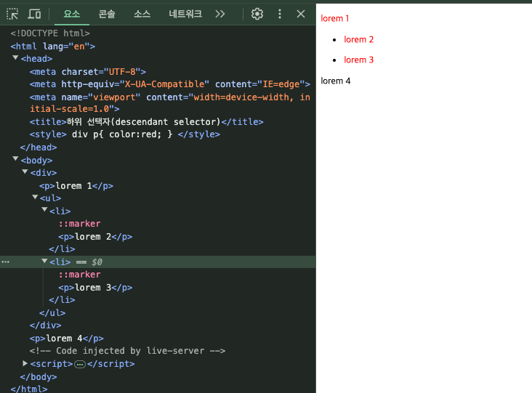Viewport: 532px width, 393px height.
Task: Open the three-dot DevTools menu
Action: [x=280, y=14]
